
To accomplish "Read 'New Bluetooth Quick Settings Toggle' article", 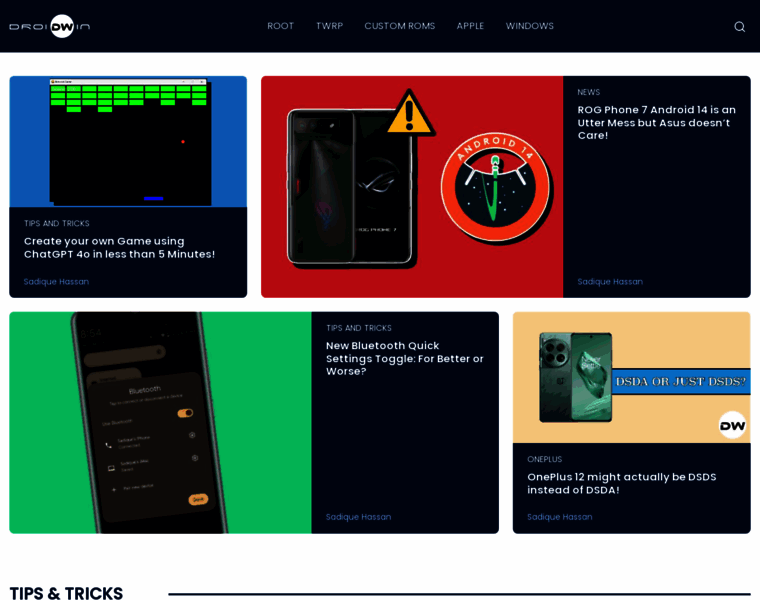I will (x=404, y=359).
